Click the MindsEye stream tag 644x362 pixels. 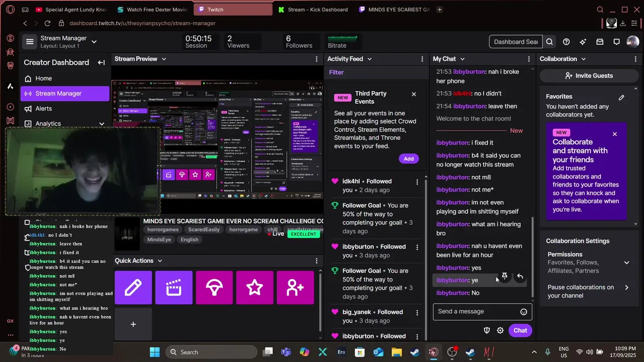tap(159, 240)
